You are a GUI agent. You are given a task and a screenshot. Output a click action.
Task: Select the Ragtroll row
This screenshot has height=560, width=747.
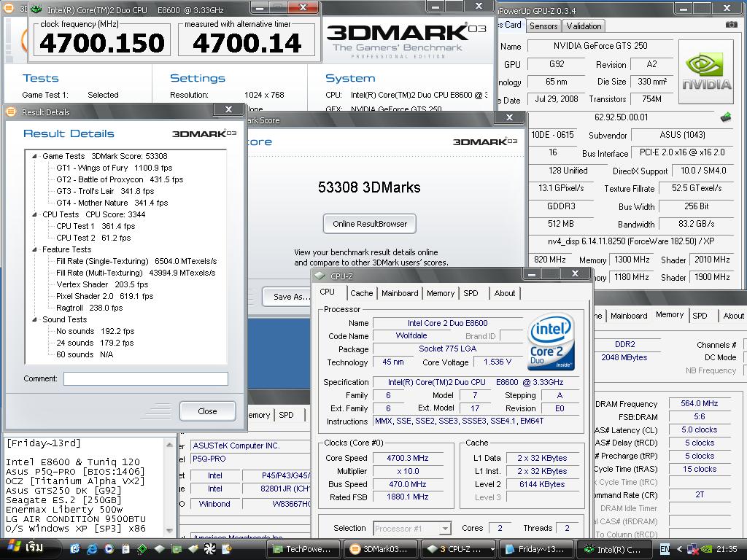(90, 308)
